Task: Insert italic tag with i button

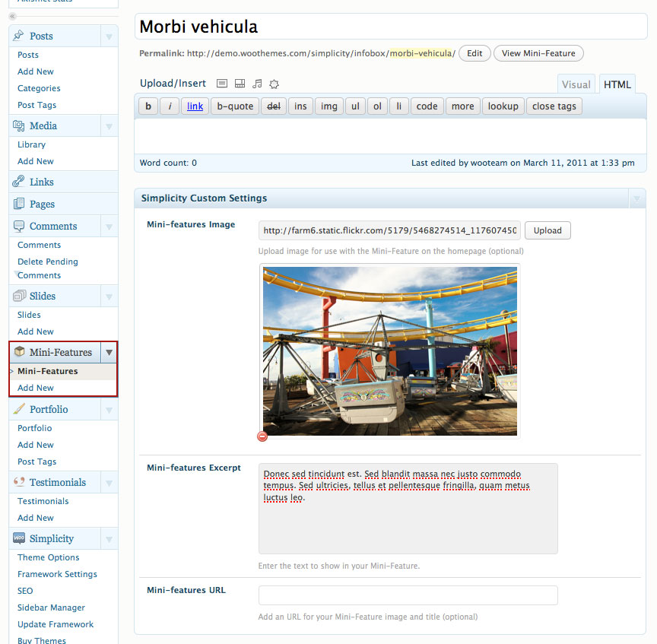Action: pos(170,106)
